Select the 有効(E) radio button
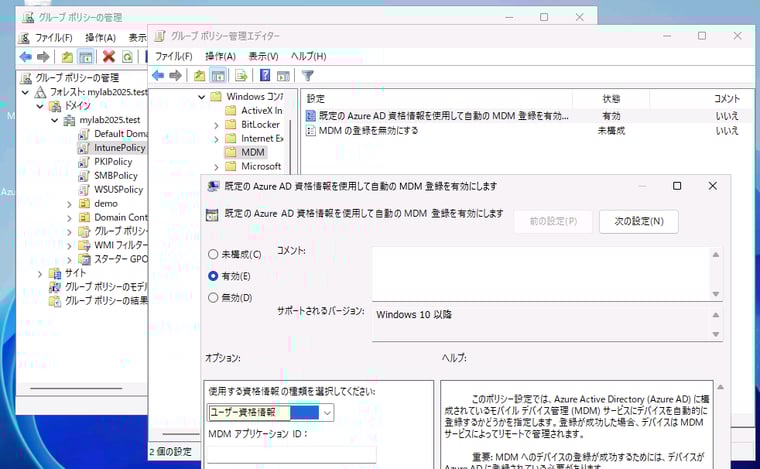This screenshot has width=760, height=469. (x=213, y=276)
